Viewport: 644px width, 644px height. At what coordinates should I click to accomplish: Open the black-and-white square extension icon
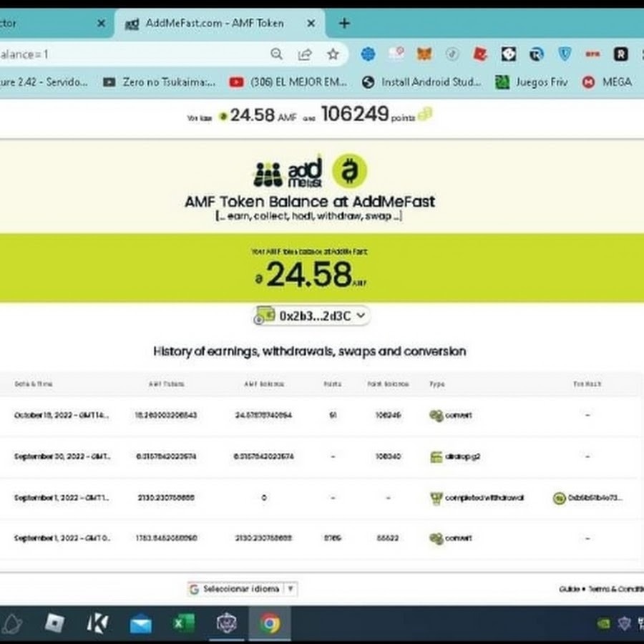point(509,54)
